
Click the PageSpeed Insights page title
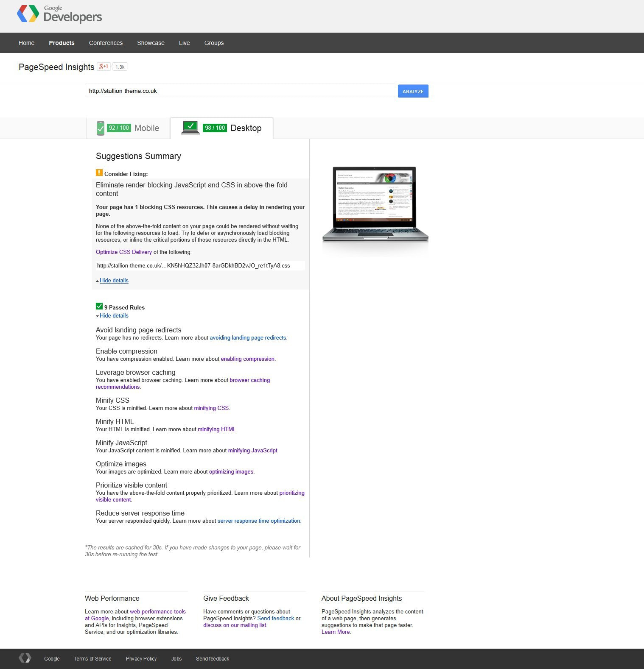[x=56, y=67]
